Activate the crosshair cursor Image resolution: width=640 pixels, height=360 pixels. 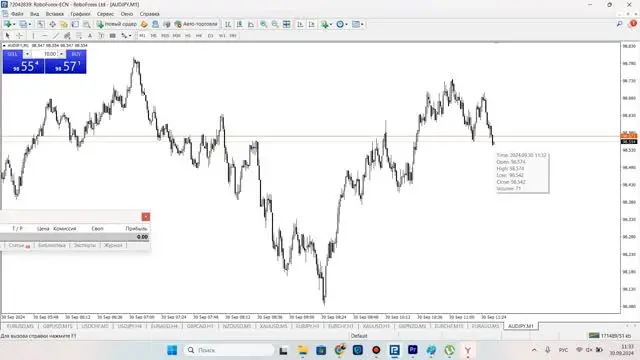(19, 36)
